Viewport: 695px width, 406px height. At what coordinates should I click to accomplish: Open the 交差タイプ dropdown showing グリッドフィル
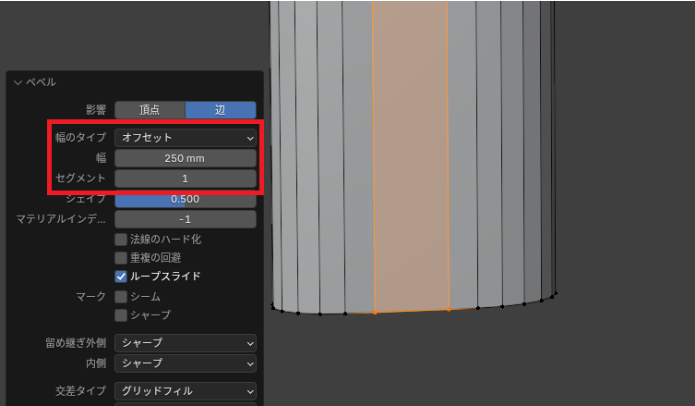tap(185, 390)
